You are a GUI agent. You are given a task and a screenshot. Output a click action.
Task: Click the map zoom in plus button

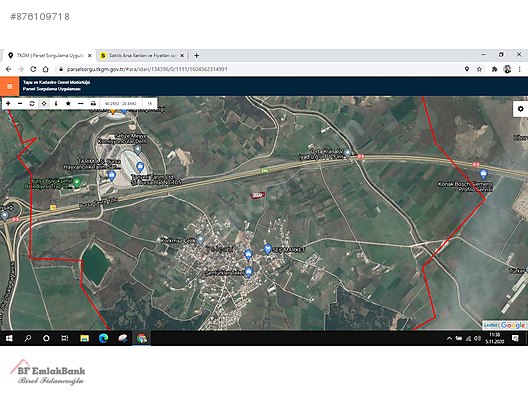tap(8, 103)
